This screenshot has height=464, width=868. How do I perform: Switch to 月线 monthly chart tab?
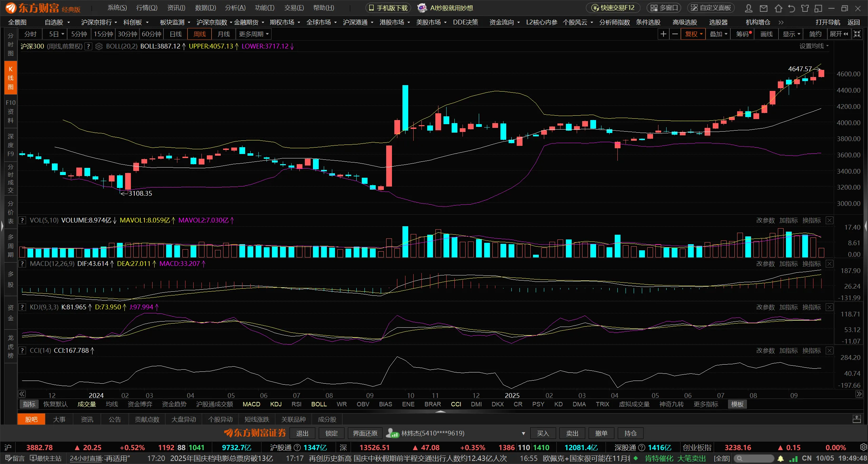223,34
